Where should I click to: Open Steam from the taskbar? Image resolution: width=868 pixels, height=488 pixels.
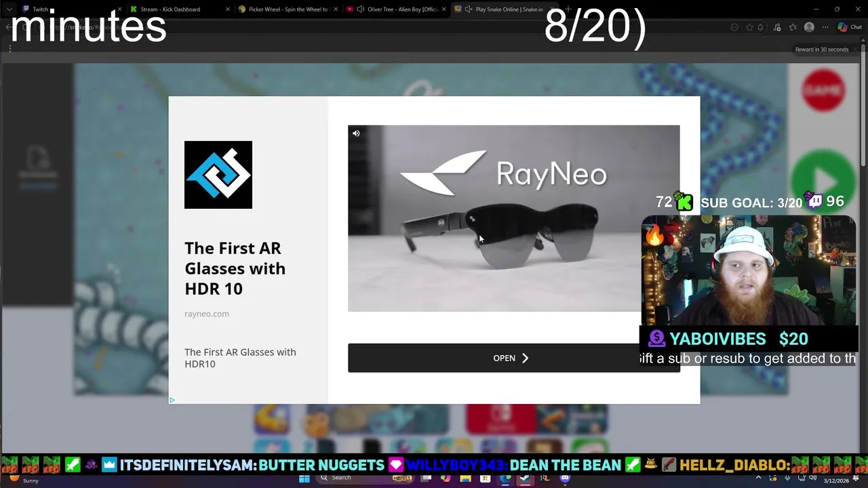click(x=525, y=479)
